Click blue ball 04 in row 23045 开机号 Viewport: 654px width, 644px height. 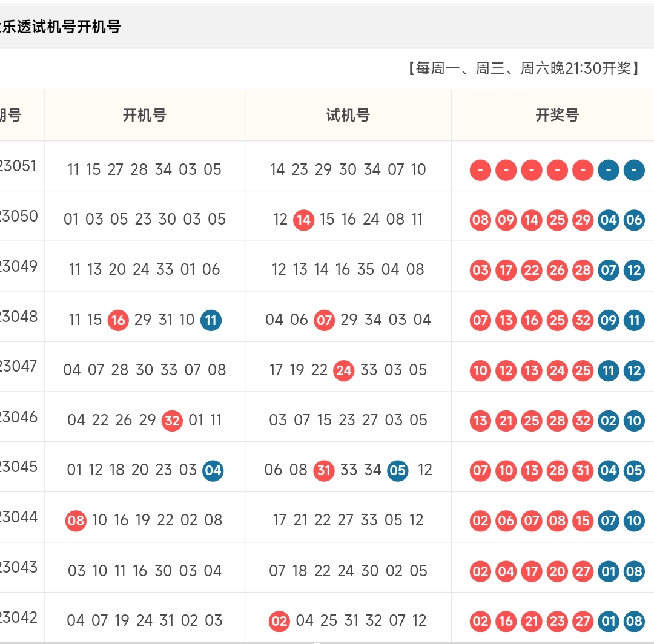213,471
